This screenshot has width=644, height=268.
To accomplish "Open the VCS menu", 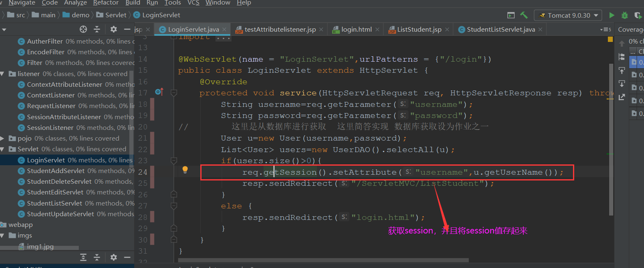I will point(193,3).
